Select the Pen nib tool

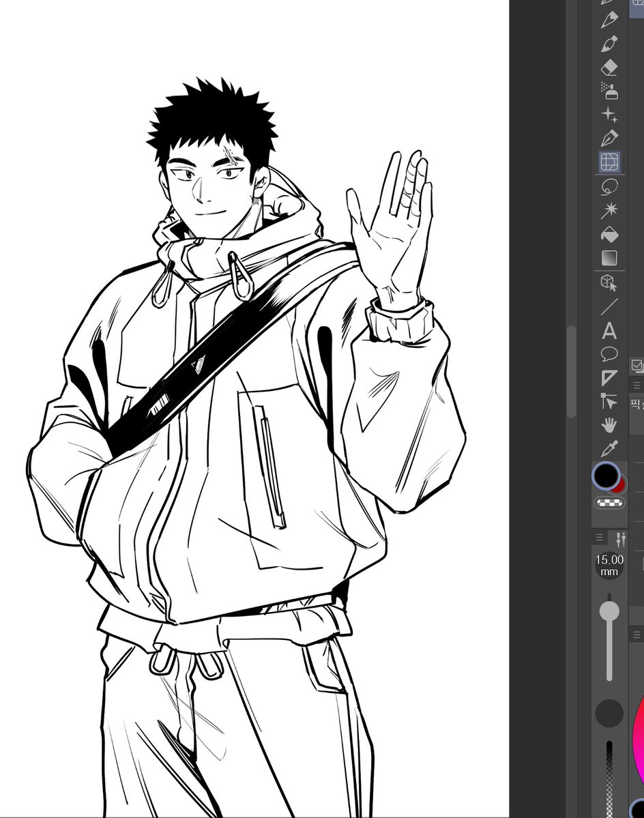609,138
